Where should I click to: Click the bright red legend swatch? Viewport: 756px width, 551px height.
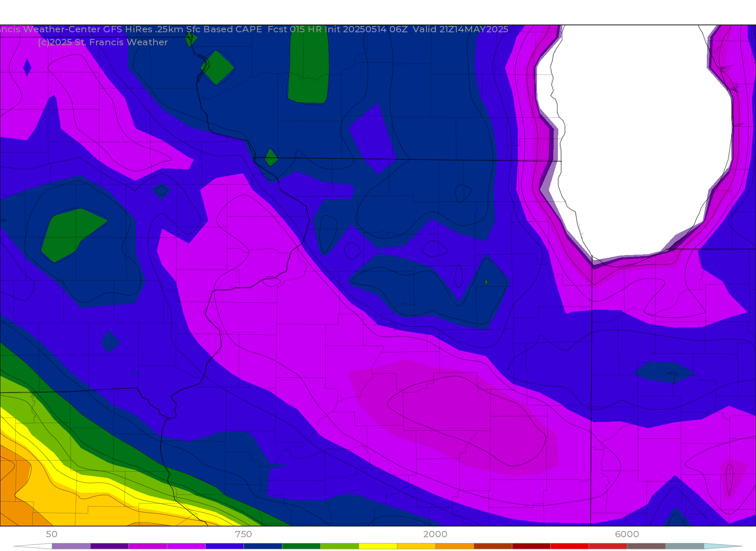570,546
